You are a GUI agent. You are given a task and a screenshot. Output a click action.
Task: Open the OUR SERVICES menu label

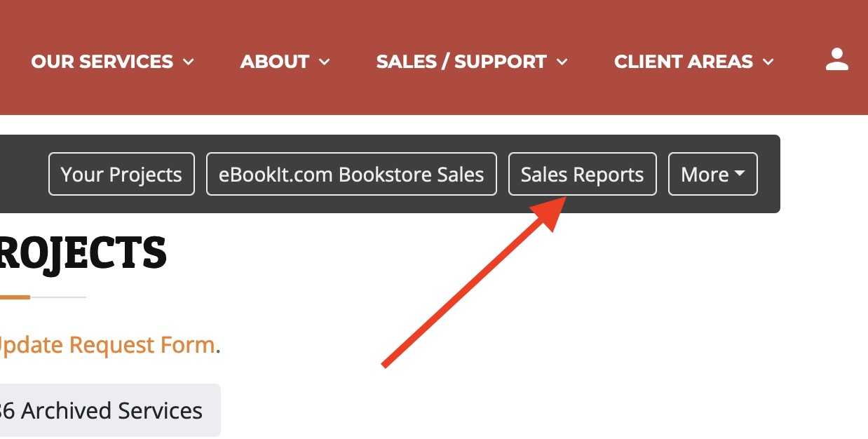coord(102,62)
